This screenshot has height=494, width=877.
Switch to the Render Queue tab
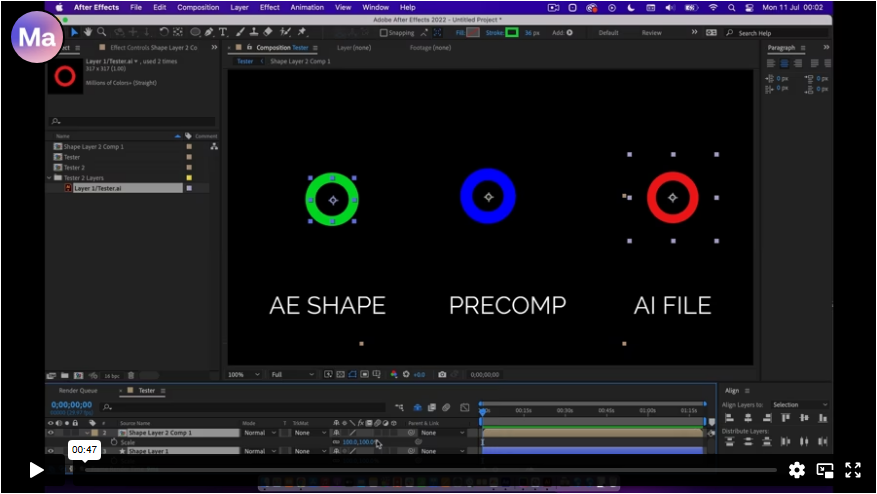click(78, 391)
